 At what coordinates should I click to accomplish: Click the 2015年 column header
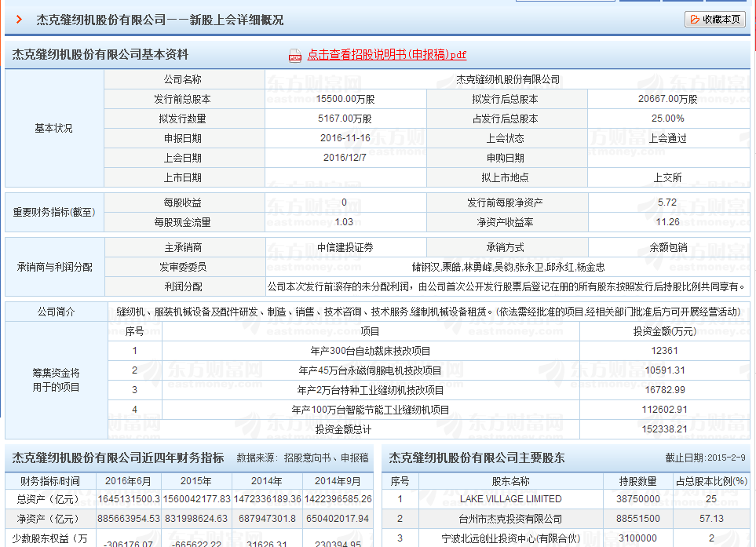(x=195, y=481)
